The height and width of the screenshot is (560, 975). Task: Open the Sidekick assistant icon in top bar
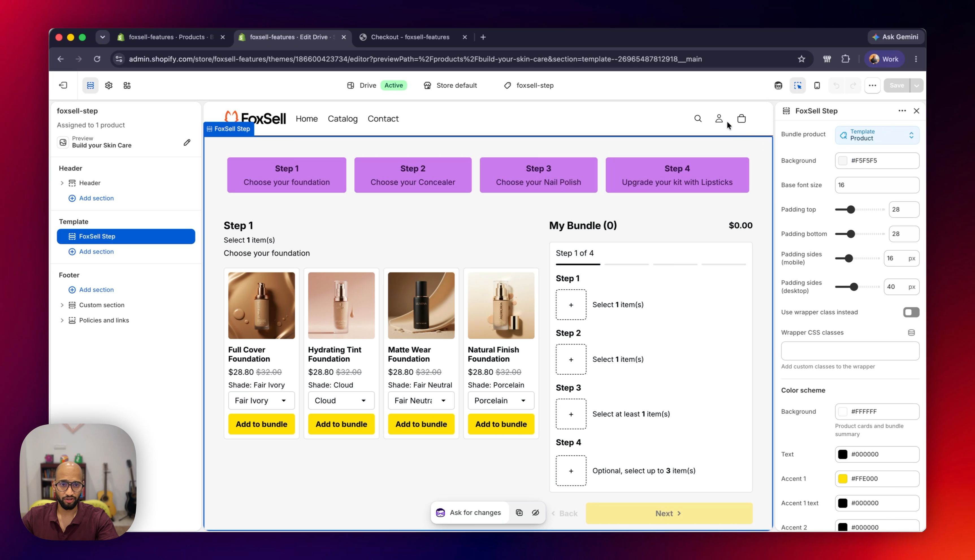pyautogui.click(x=779, y=85)
